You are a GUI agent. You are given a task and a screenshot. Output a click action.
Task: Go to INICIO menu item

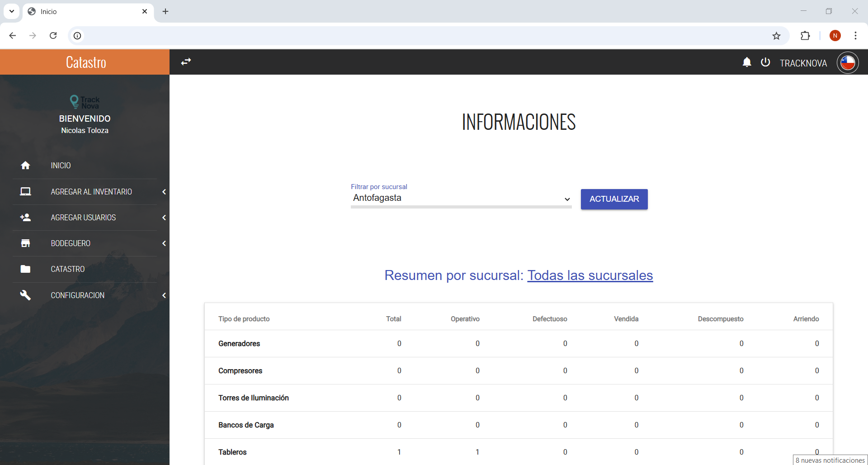(61, 166)
